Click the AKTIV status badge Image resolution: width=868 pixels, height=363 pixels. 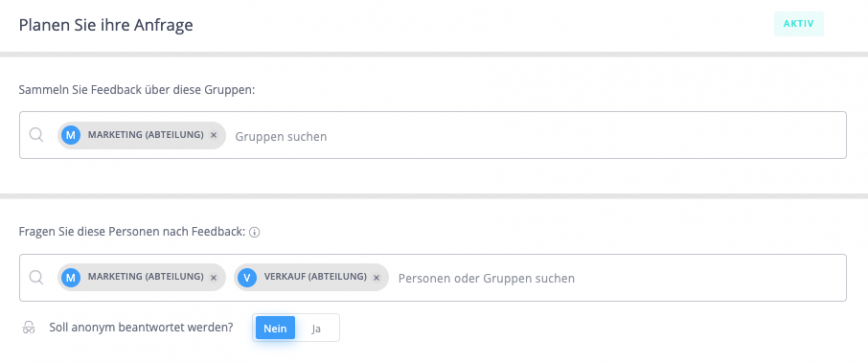point(799,24)
